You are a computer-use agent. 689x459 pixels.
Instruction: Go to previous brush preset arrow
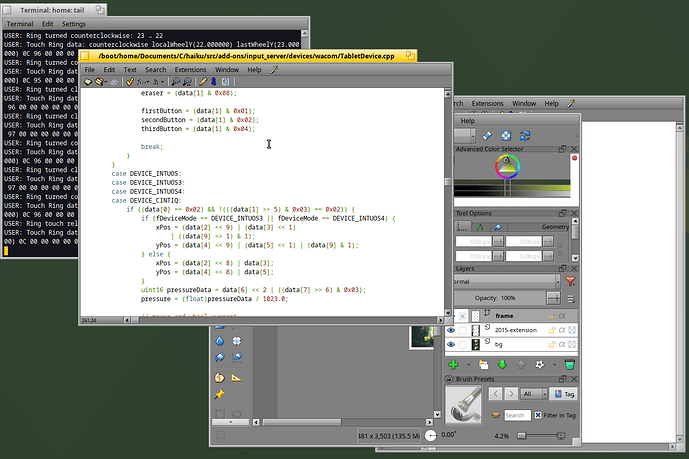(496, 394)
